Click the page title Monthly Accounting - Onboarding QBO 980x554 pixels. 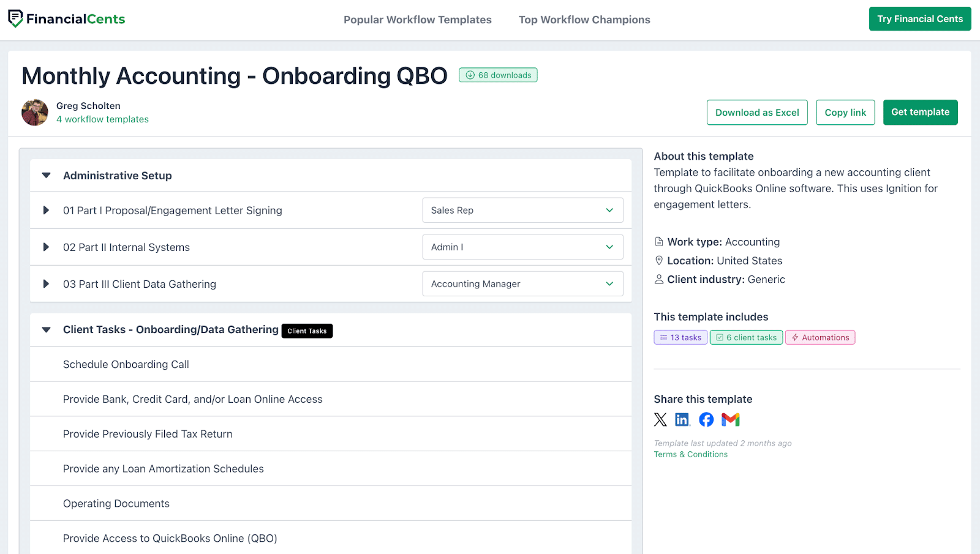tap(235, 76)
